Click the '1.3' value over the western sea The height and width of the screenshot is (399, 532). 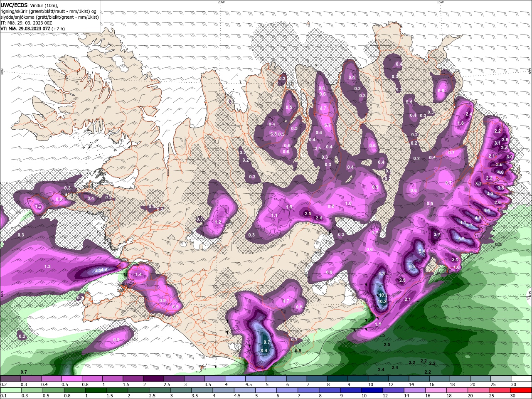tap(47, 266)
